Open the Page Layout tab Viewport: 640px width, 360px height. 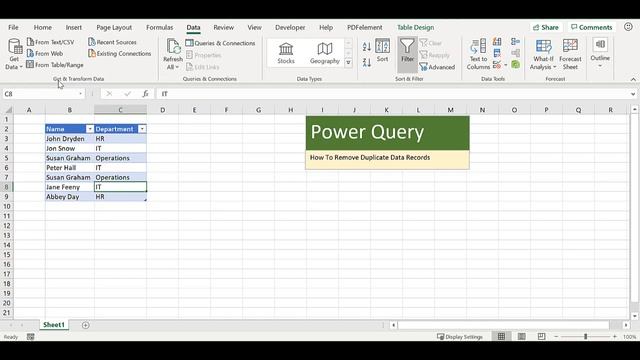114,27
